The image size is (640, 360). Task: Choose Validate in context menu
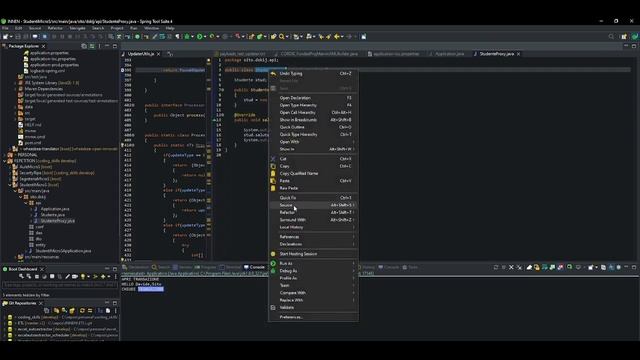coord(313,308)
